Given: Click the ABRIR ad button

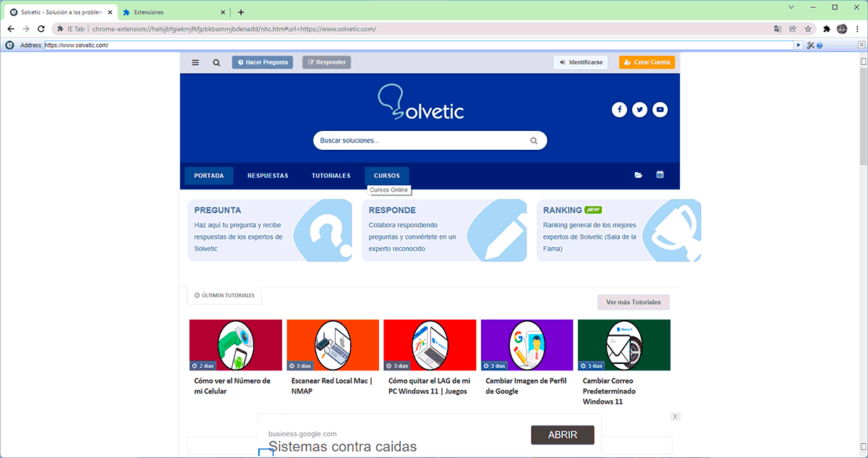Looking at the screenshot, I should 563,435.
